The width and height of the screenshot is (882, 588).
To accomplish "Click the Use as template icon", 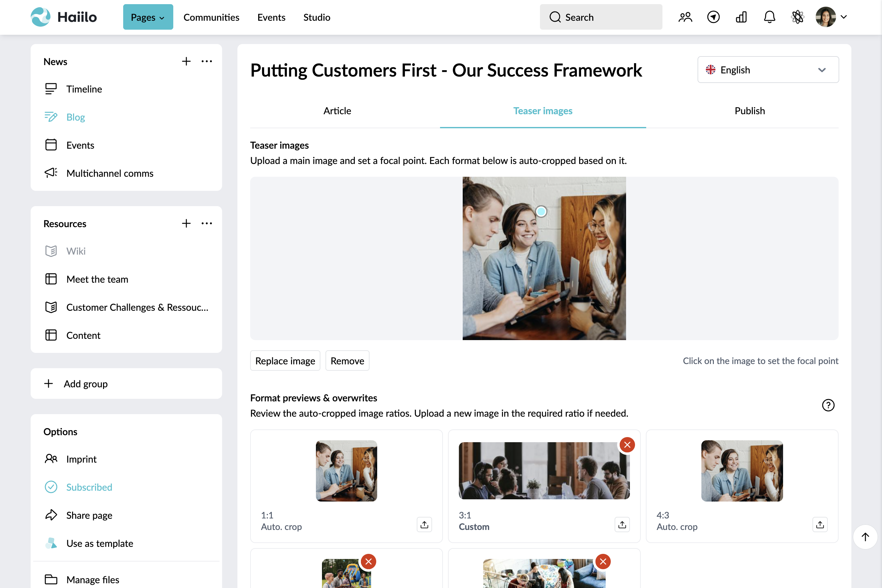I will pyautogui.click(x=51, y=543).
